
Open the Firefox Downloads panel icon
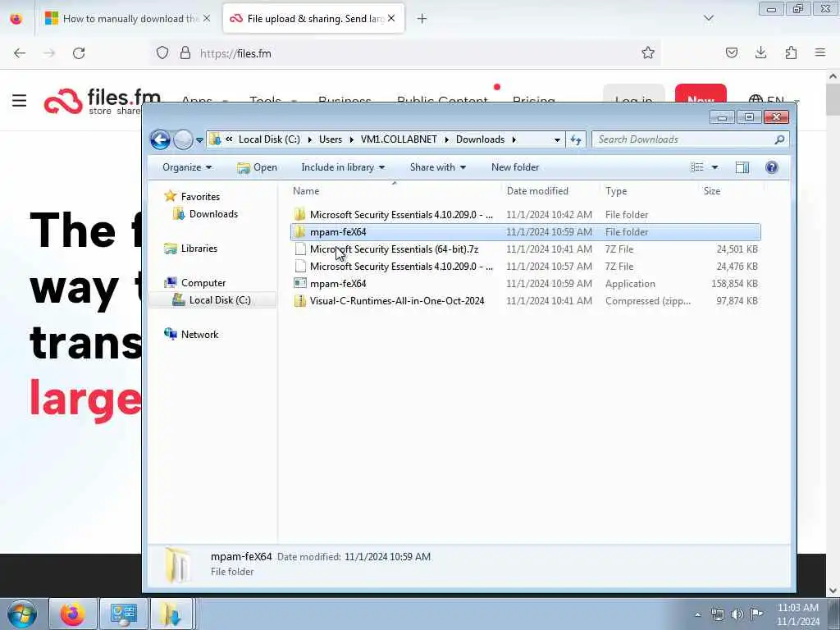[760, 53]
